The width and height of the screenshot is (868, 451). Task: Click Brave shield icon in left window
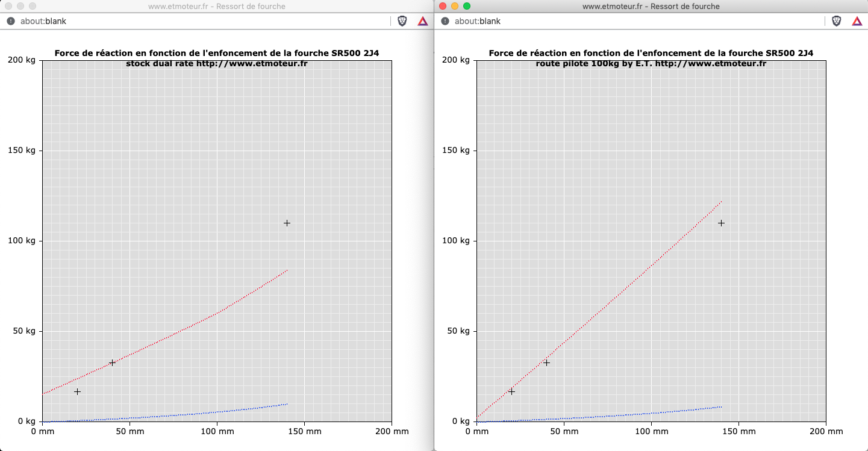pos(402,21)
